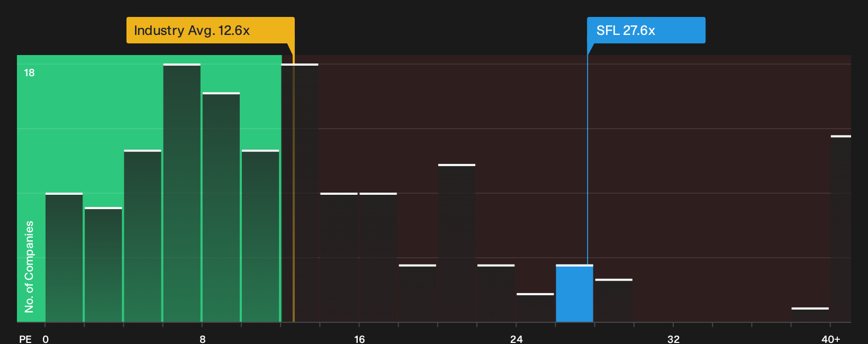Click the x-axis tick label 16
The height and width of the screenshot is (344, 868).
[359, 339]
